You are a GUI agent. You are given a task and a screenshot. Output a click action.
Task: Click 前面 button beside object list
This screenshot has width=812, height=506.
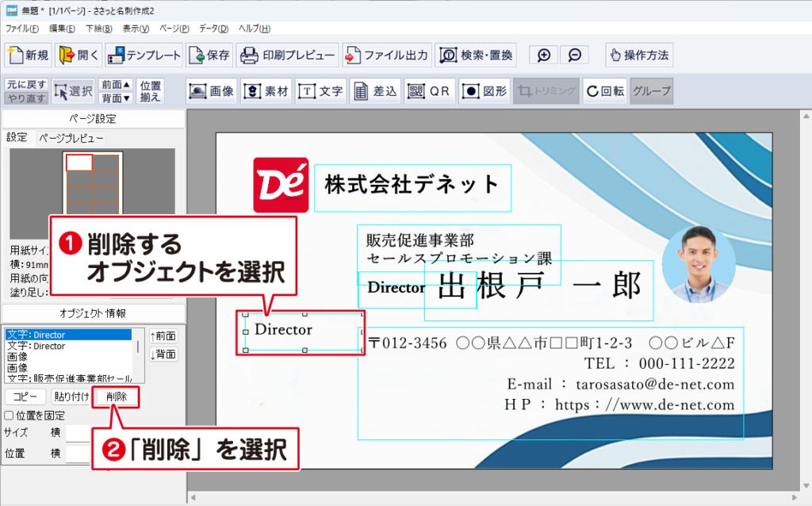click(x=163, y=336)
